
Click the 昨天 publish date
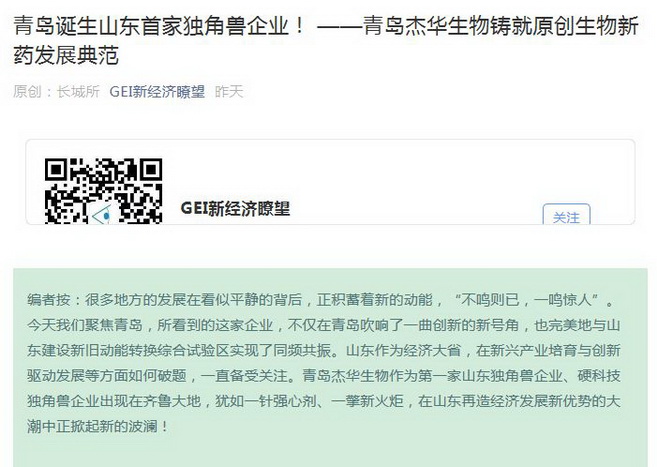click(229, 91)
